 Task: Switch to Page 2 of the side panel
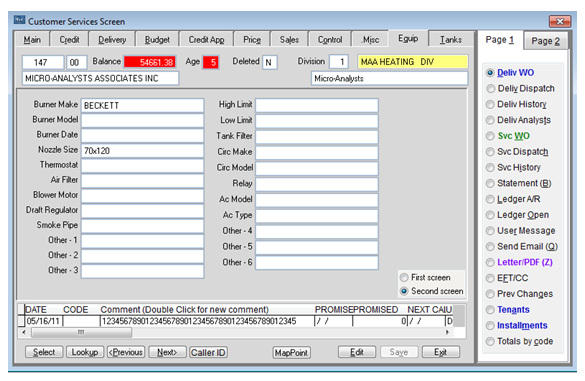coord(545,41)
